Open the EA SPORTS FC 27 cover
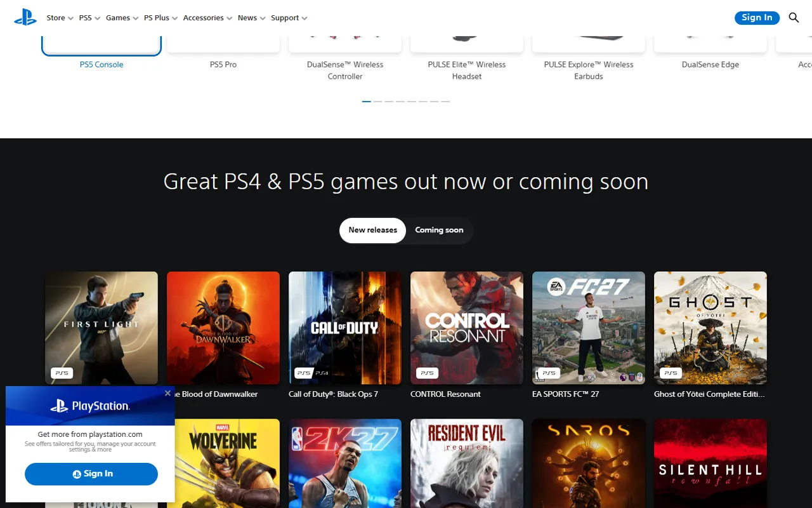The image size is (812, 508). [589, 328]
